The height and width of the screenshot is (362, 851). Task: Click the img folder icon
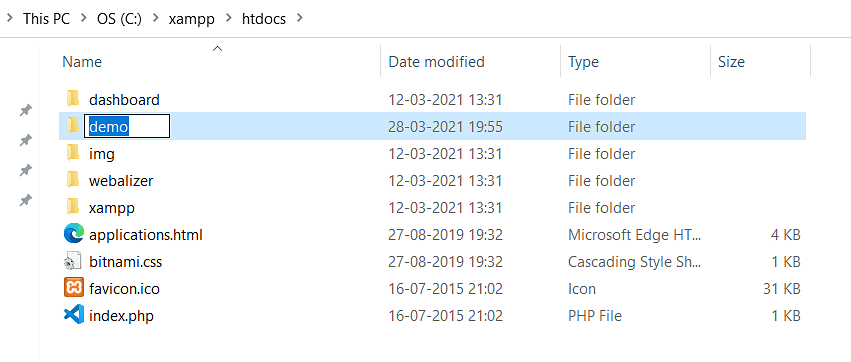pos(73,154)
